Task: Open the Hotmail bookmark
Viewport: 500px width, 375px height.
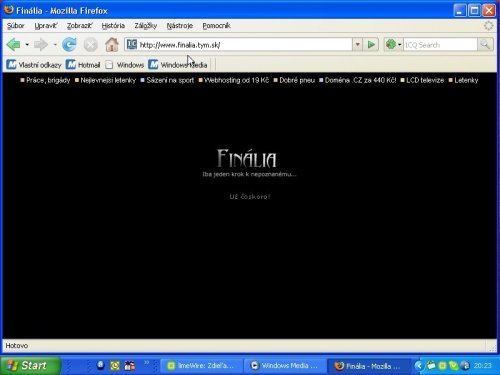Action: tap(83, 65)
